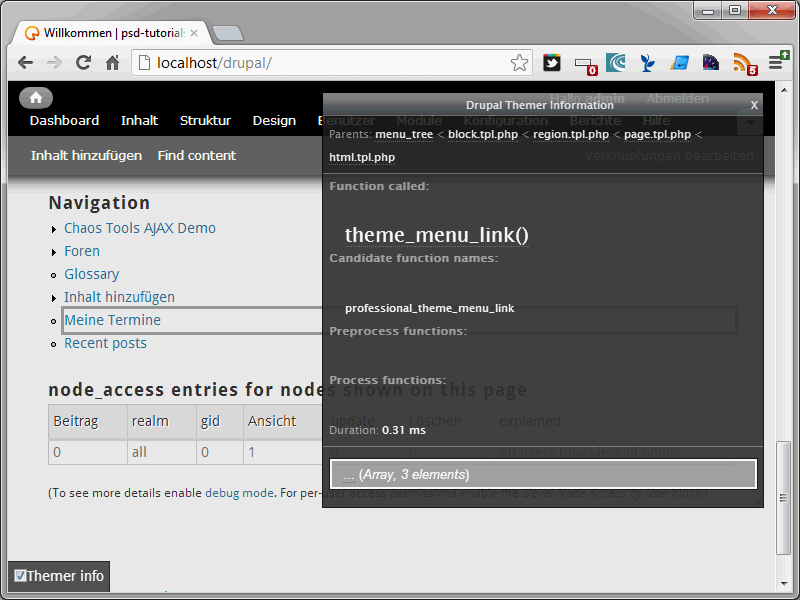Click the Drupal admin home icon
Viewport: 800px width, 600px height.
pyautogui.click(x=36, y=97)
